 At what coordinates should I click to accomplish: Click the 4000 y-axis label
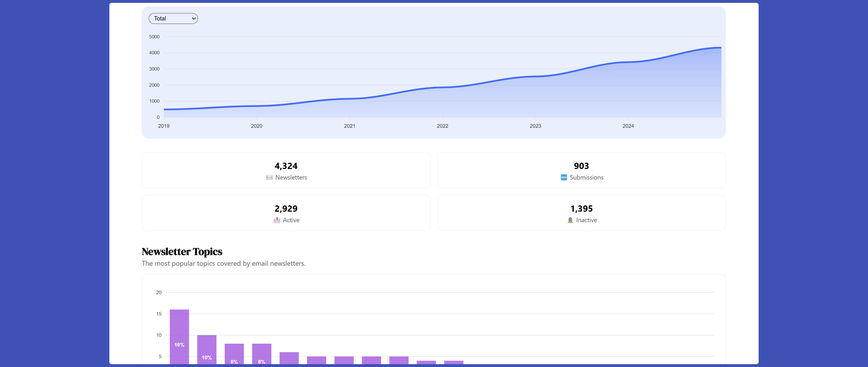click(154, 53)
